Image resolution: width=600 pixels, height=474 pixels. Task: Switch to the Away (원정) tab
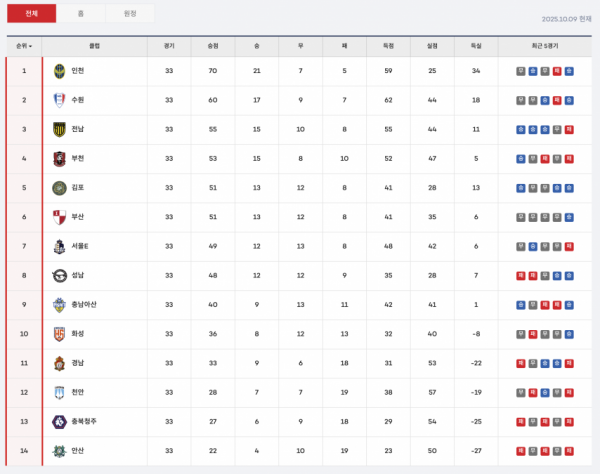[130, 13]
